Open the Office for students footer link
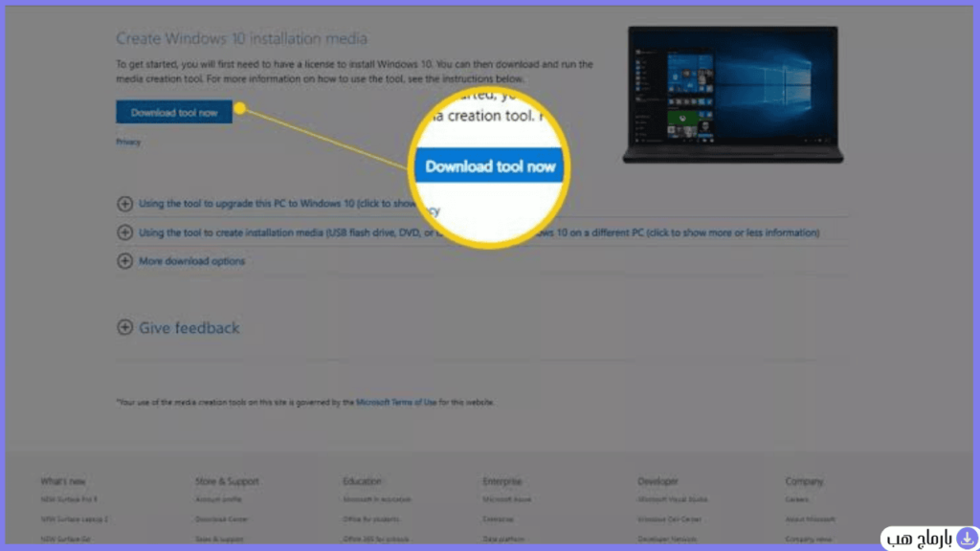 tap(371, 519)
